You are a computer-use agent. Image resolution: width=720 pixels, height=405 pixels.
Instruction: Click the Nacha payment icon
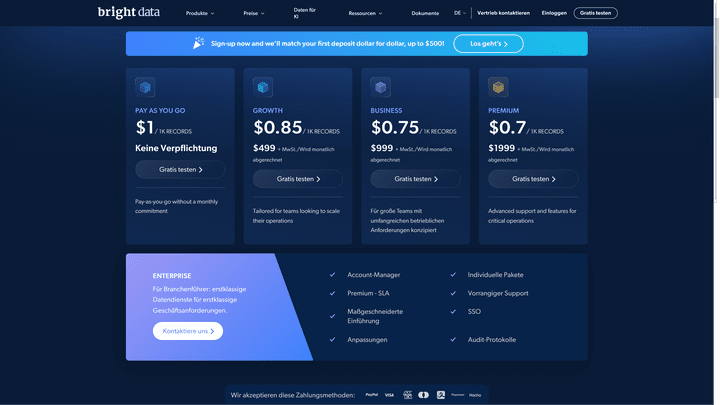pyautogui.click(x=475, y=395)
